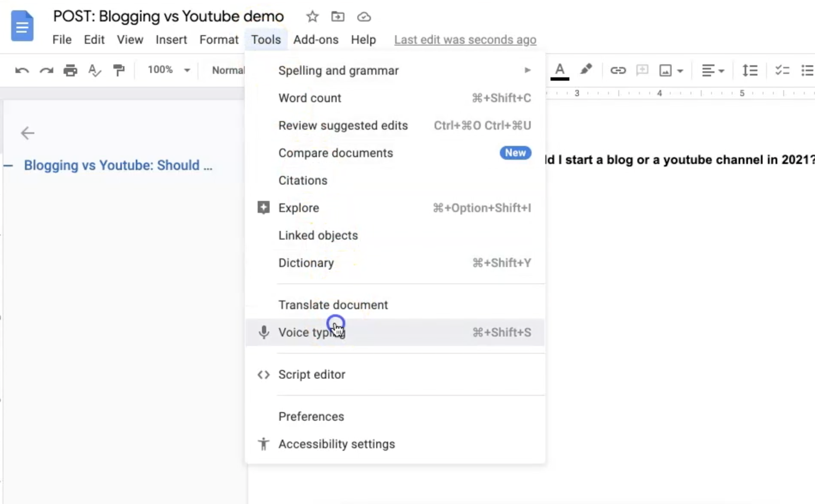This screenshot has width=815, height=504.
Task: Print the document
Action: click(70, 70)
